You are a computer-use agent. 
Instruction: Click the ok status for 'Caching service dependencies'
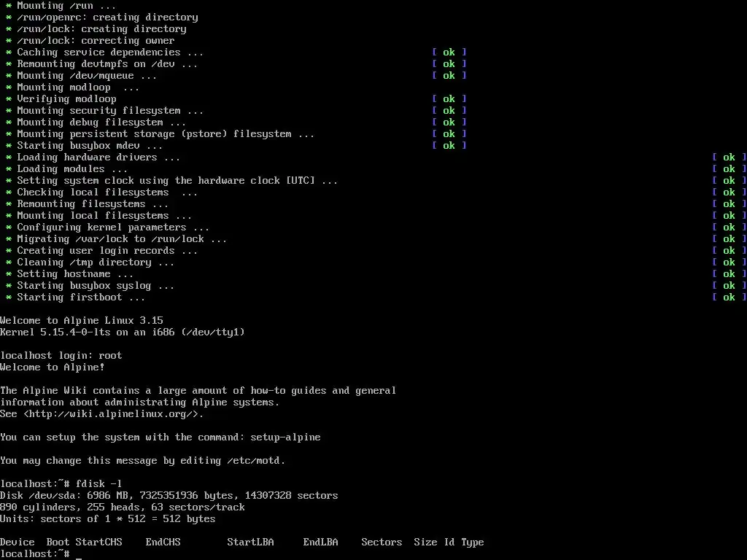coord(449,52)
